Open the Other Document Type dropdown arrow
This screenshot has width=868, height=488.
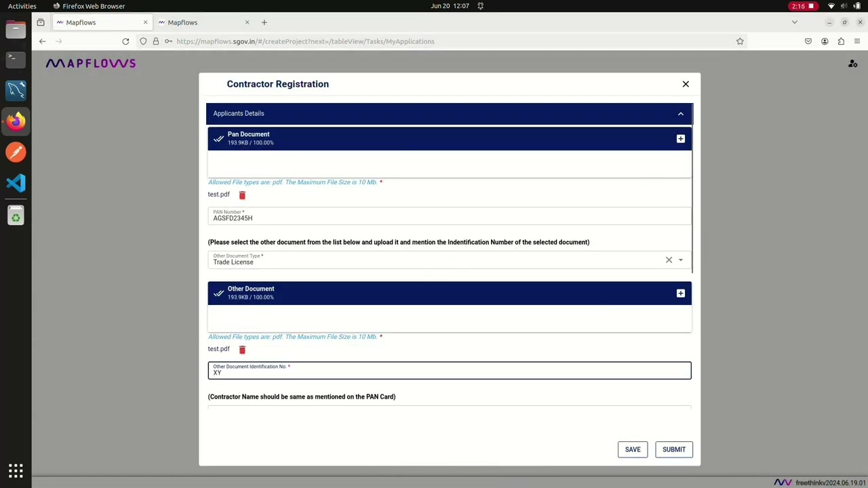coord(681,260)
